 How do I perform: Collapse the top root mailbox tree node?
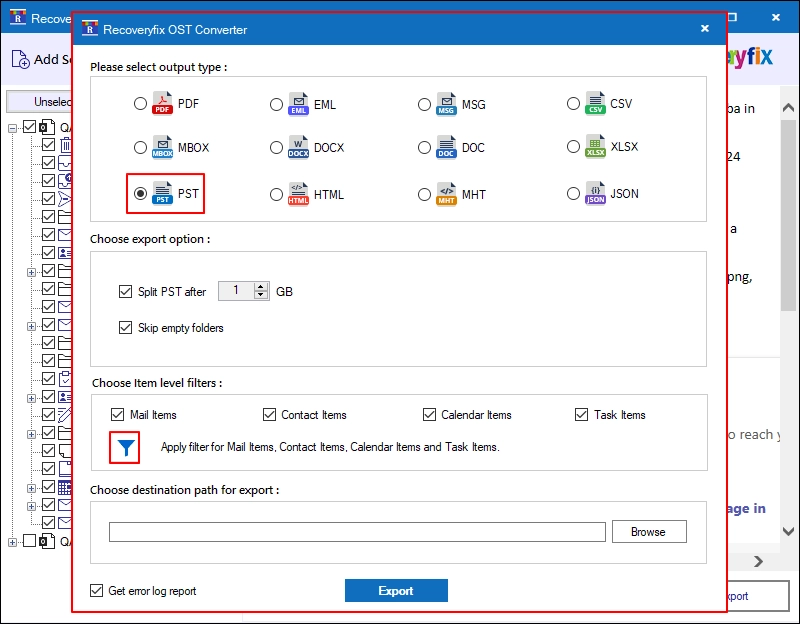[x=12, y=128]
